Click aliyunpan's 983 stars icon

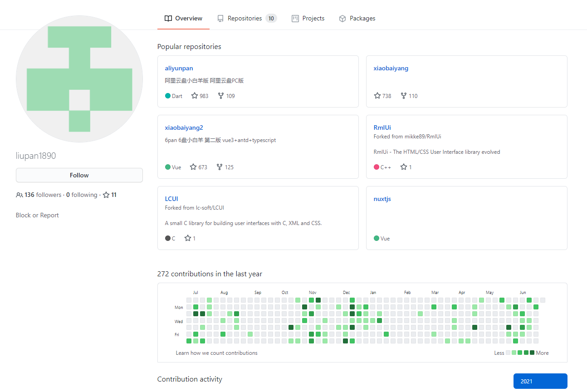pyautogui.click(x=195, y=96)
